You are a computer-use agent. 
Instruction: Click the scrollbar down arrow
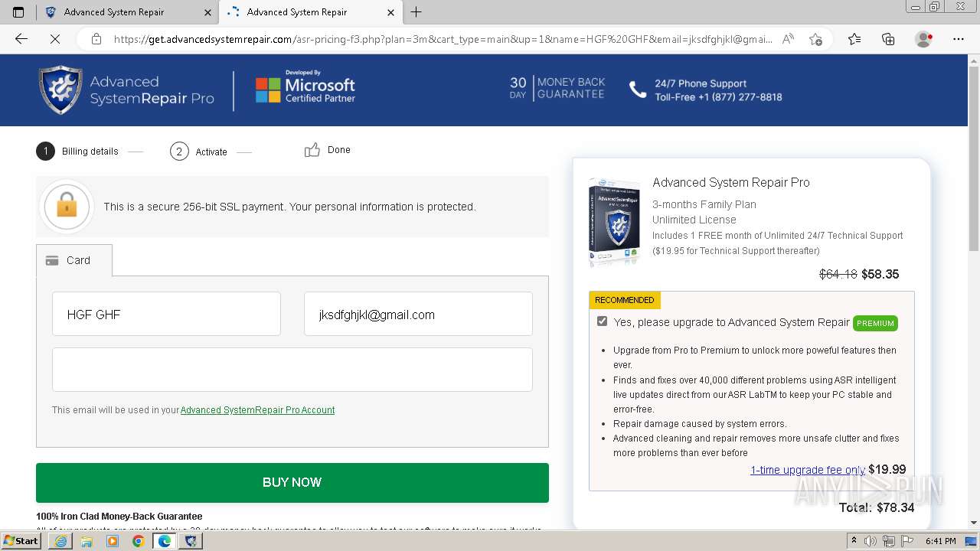click(x=973, y=523)
